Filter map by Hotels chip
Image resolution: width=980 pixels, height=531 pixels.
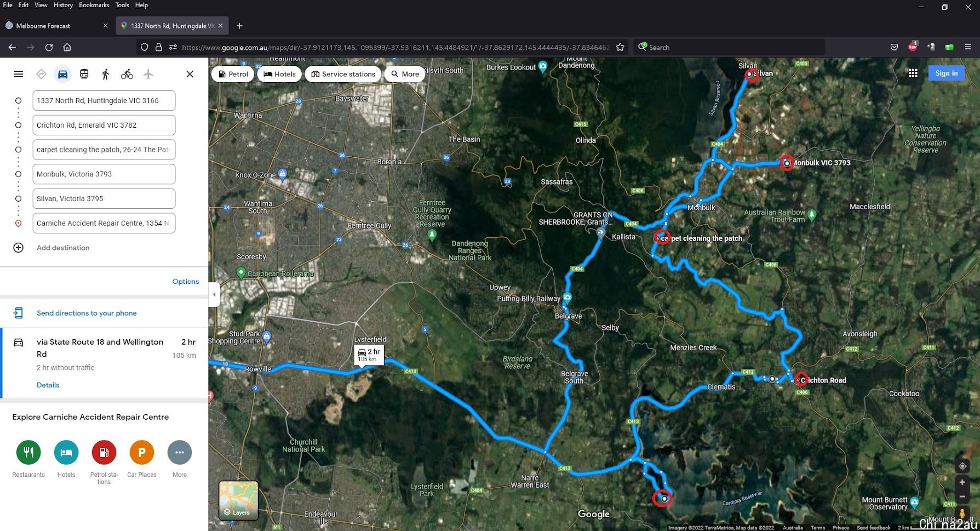click(279, 74)
